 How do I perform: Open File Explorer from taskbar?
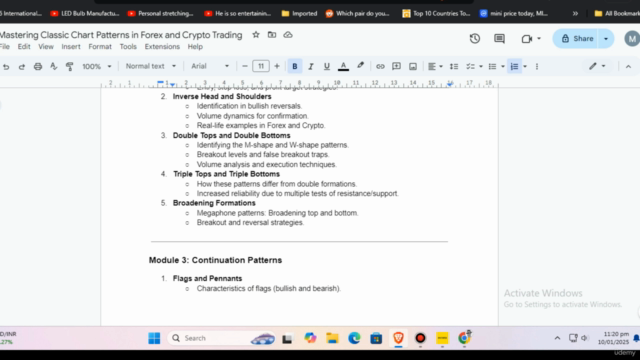tap(332, 338)
